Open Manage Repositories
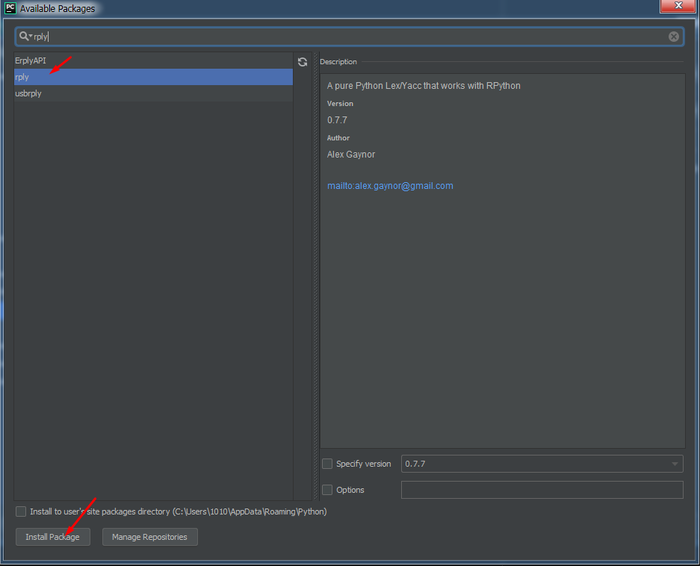 coord(149,537)
